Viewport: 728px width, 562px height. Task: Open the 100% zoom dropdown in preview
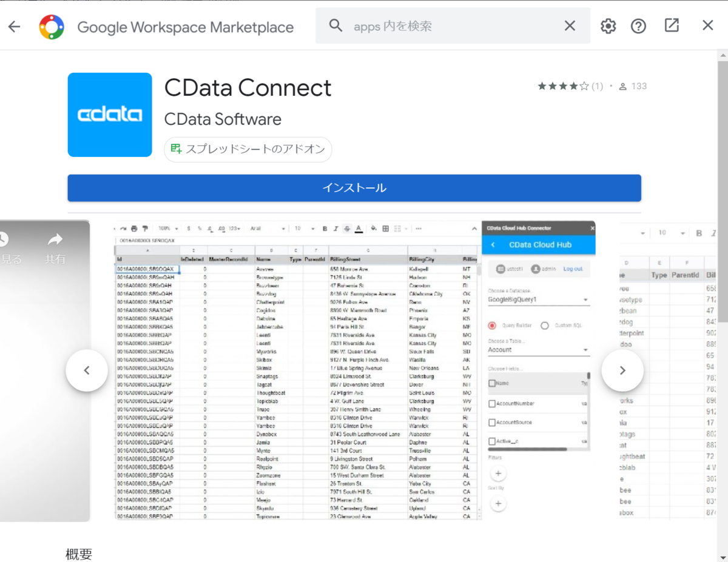pos(169,229)
